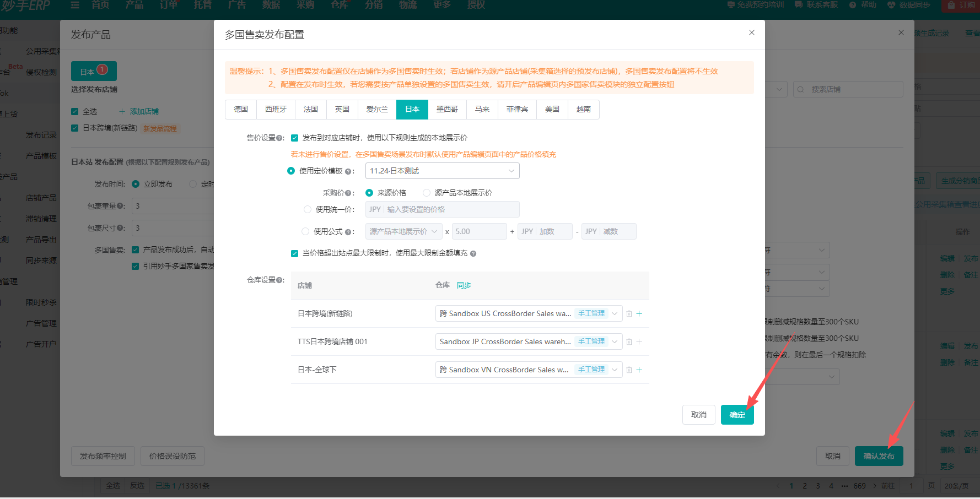Uncheck 发布到对应店铺时 local price checkbox
Viewport: 980px width, 499px height.
[295, 138]
